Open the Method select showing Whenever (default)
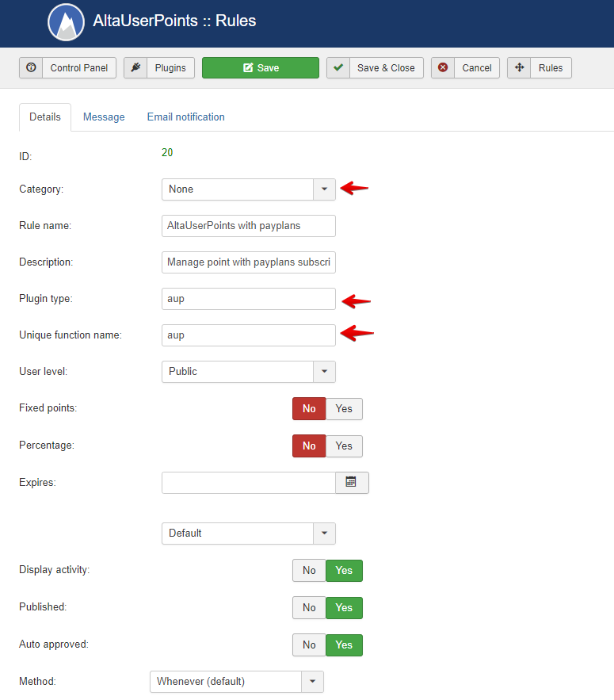The height and width of the screenshot is (700, 614). point(237,682)
